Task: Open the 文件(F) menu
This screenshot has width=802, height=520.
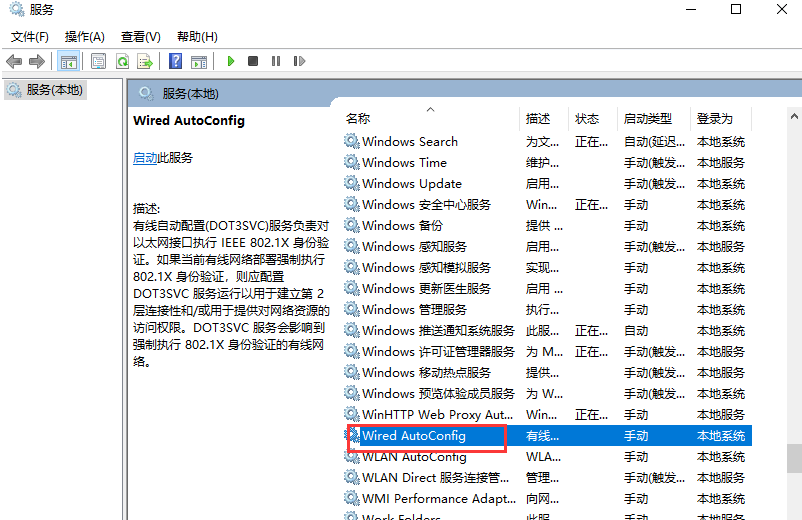Action: click(30, 37)
